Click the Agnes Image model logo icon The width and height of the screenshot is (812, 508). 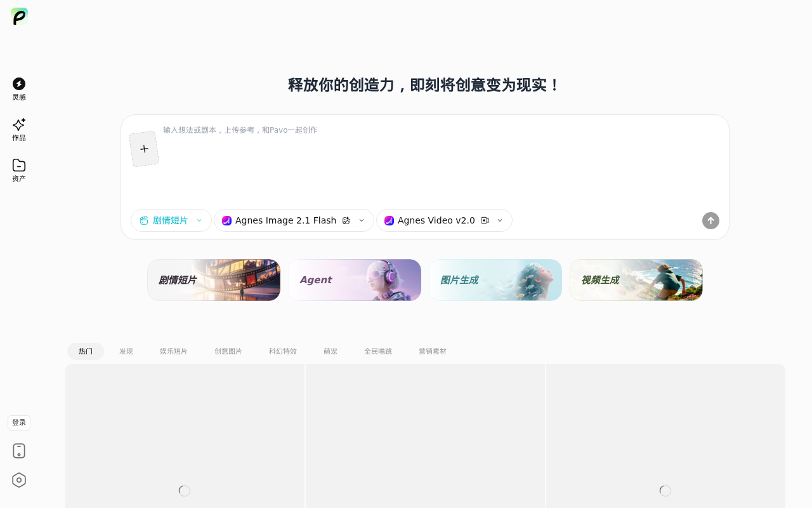click(x=226, y=220)
